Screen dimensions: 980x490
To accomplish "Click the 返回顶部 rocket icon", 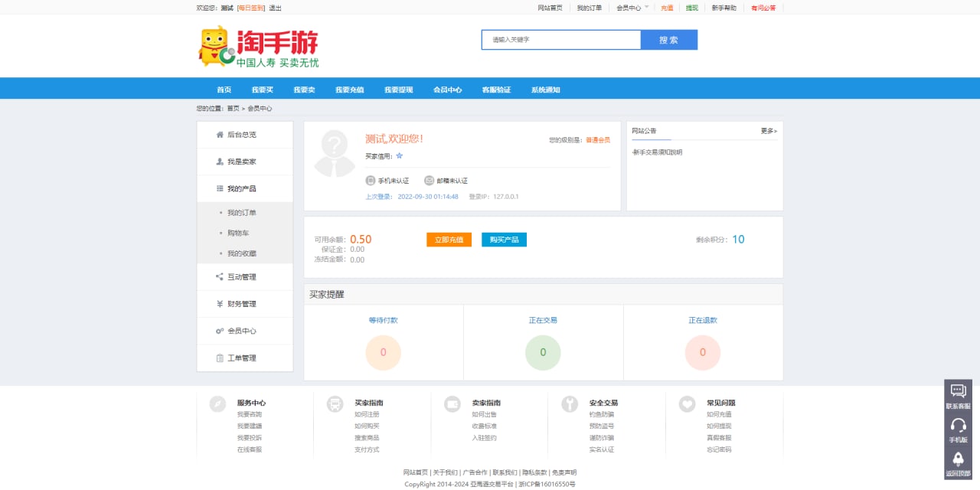I will click(958, 459).
